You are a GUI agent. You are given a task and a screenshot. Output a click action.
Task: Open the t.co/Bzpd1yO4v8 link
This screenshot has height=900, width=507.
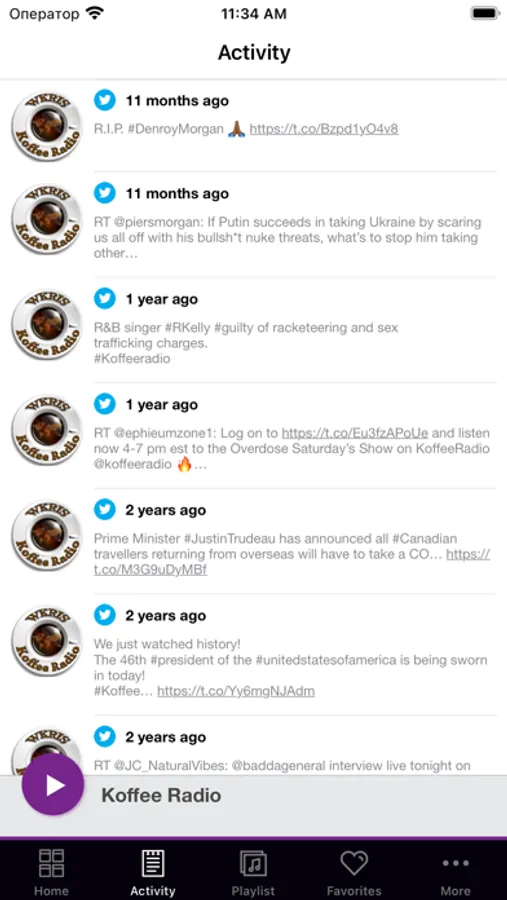pyautogui.click(x=324, y=129)
